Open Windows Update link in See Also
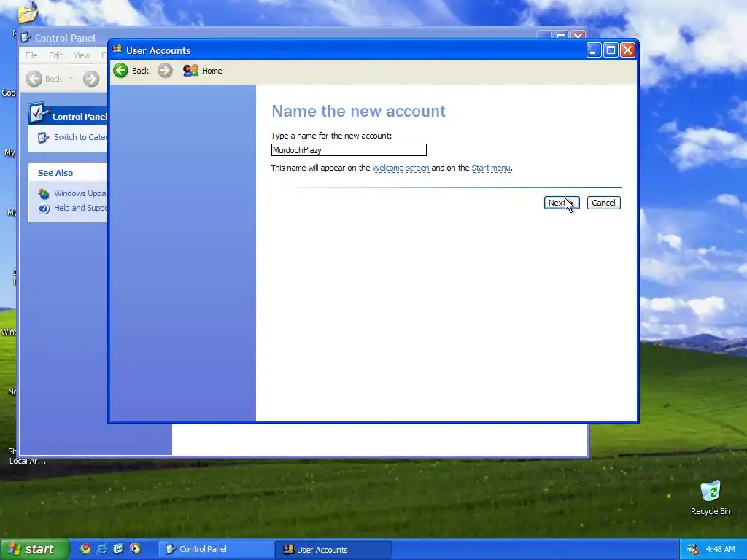 (x=80, y=193)
